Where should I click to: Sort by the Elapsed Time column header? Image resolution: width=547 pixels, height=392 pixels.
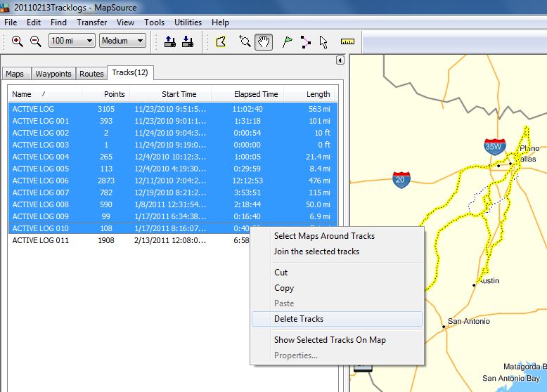click(x=247, y=94)
